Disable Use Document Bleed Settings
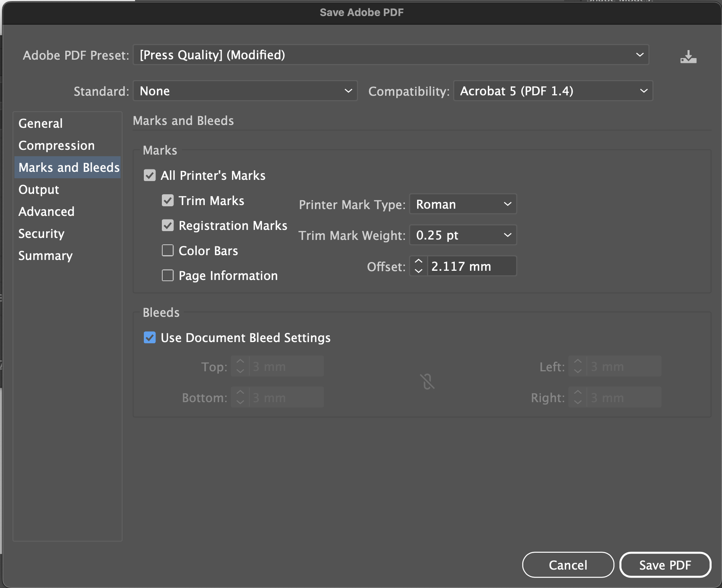 (x=149, y=338)
